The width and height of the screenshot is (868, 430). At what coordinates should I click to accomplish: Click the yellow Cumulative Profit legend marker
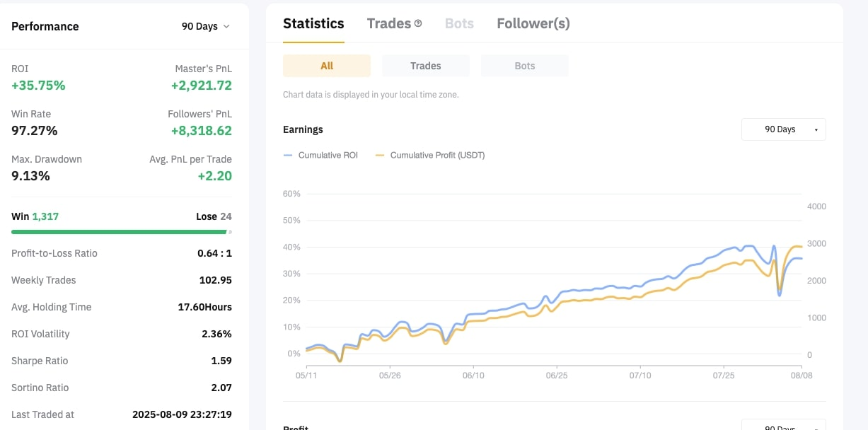point(380,155)
